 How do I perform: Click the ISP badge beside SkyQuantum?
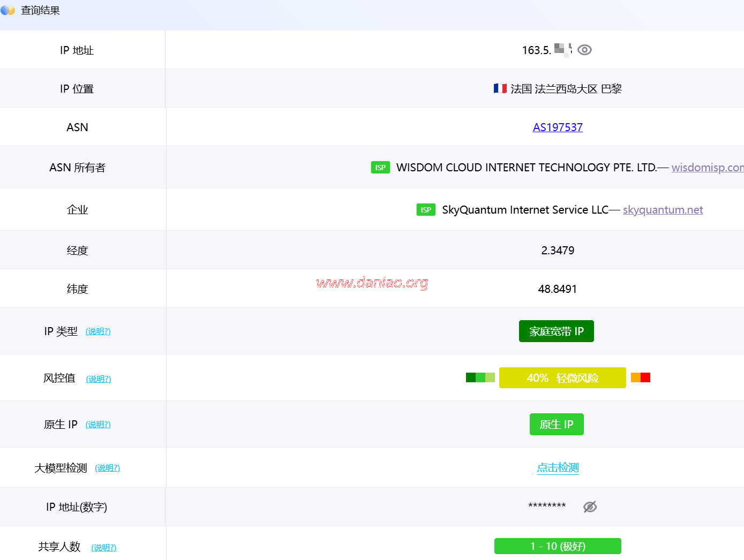click(426, 210)
